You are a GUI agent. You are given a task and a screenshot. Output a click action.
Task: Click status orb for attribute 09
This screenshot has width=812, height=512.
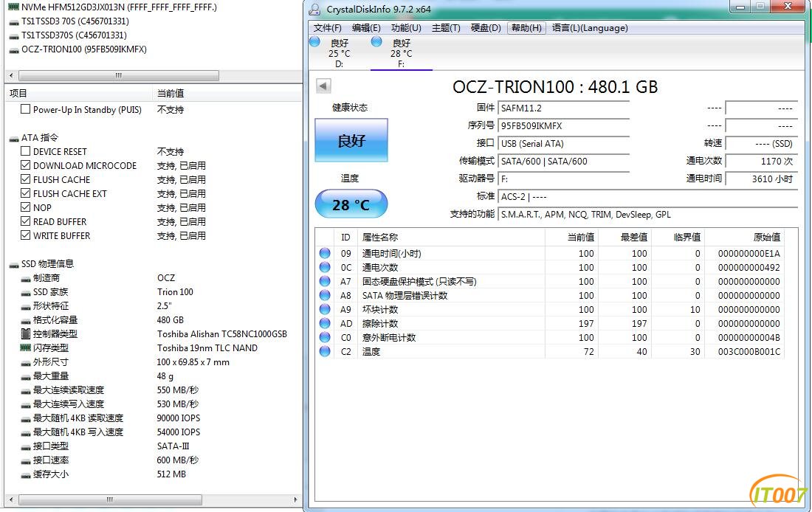tap(325, 253)
